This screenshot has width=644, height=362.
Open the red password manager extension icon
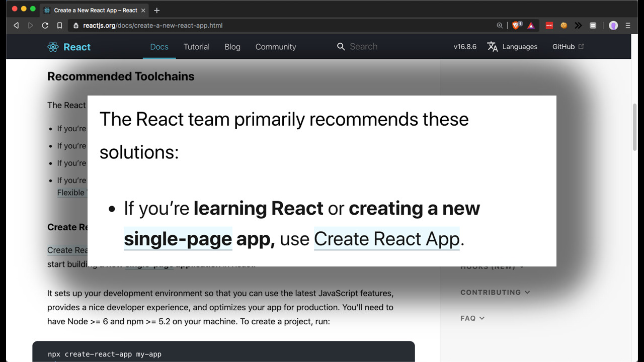coord(549,25)
